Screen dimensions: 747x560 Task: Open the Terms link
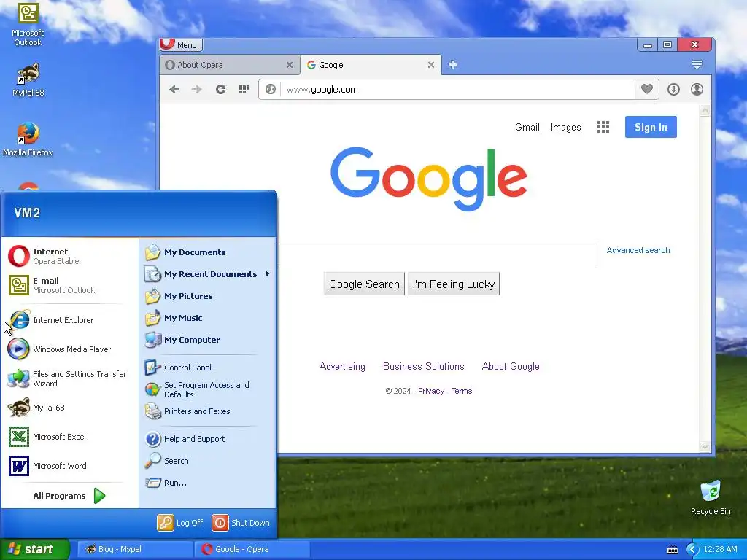pos(462,391)
